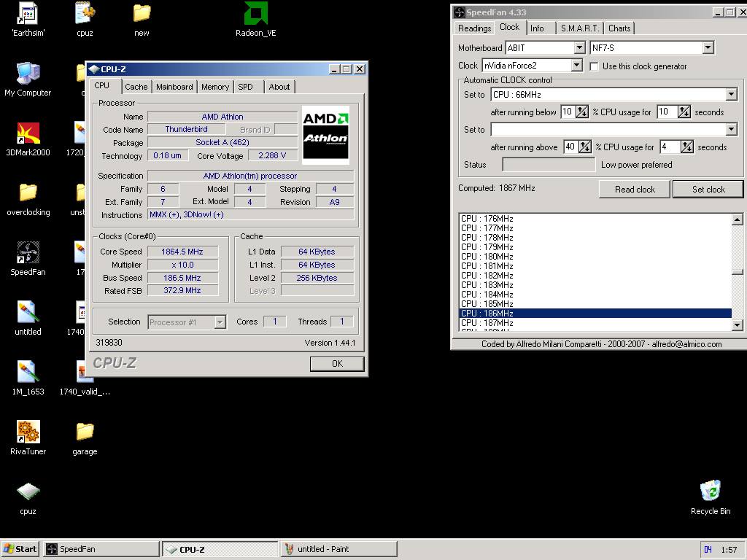
Task: Open the empty second Set to dropdown
Action: click(x=732, y=129)
